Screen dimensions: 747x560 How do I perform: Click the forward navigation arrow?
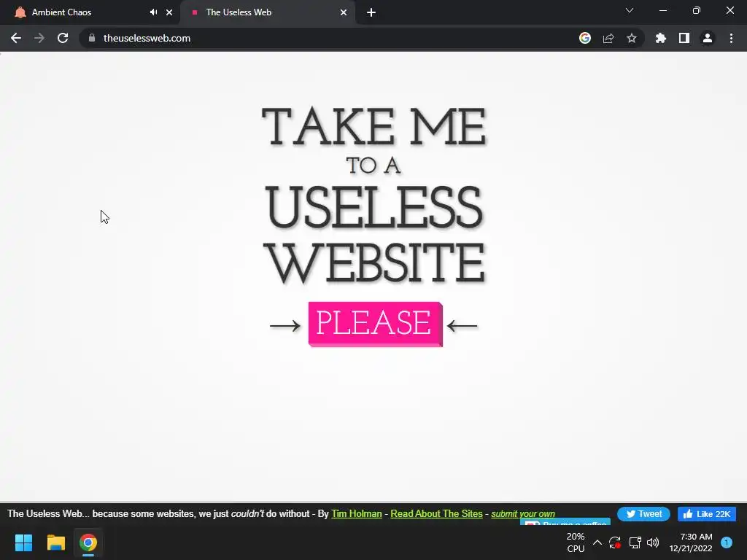tap(39, 38)
